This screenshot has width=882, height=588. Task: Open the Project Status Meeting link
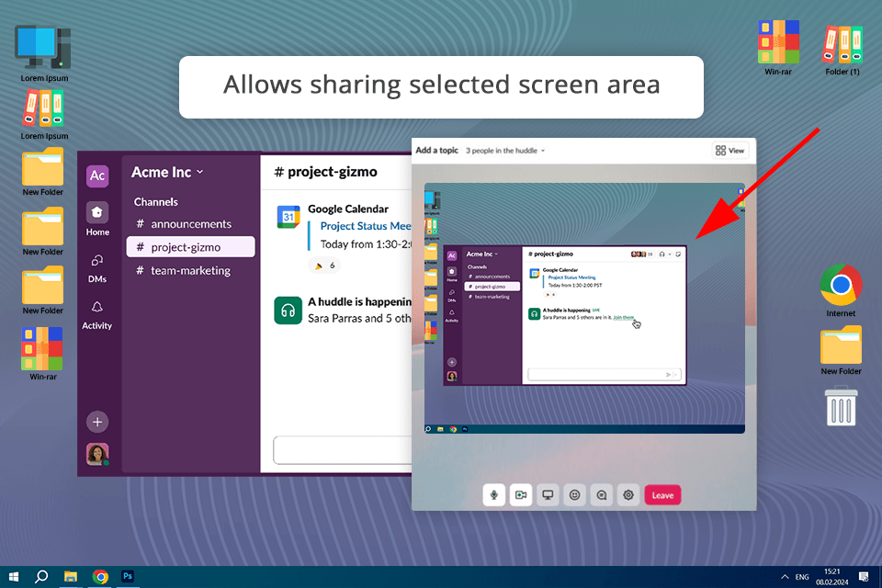366,226
